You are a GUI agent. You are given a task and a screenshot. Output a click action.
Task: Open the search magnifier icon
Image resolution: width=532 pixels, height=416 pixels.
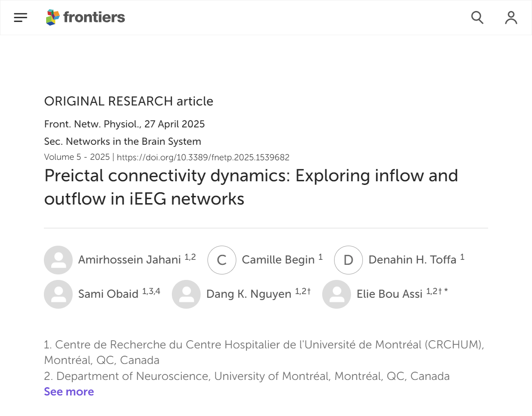click(x=477, y=18)
